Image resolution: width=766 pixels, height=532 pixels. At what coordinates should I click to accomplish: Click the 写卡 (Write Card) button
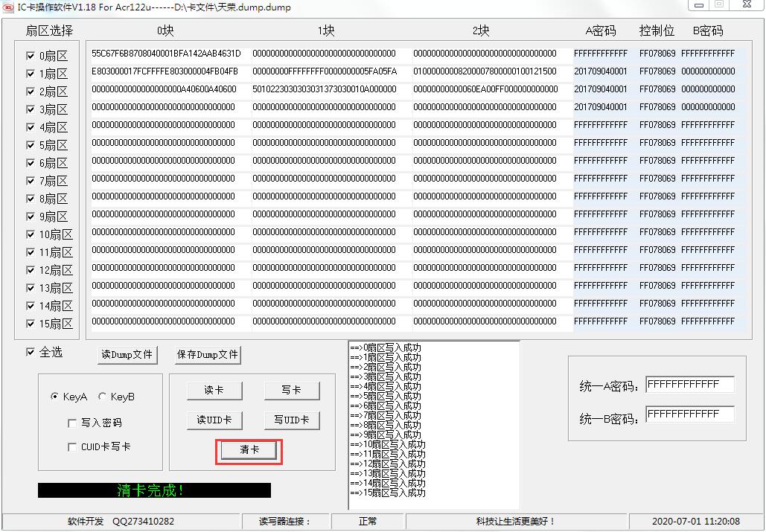click(x=290, y=390)
